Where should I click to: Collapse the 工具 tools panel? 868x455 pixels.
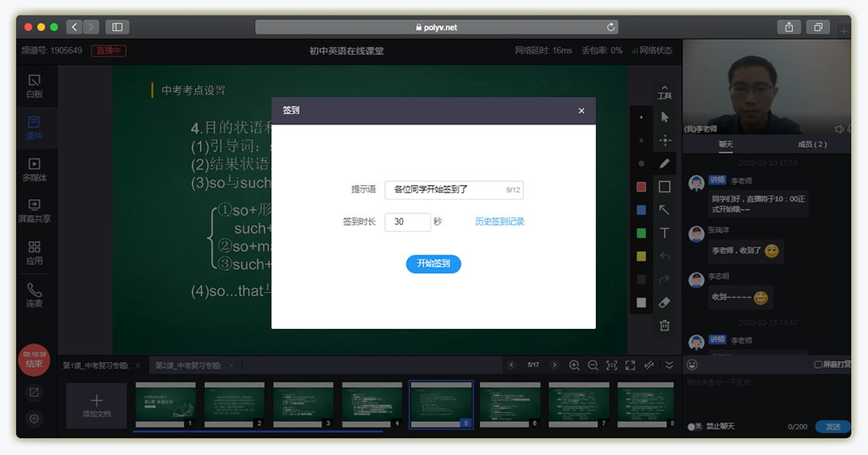(x=665, y=93)
